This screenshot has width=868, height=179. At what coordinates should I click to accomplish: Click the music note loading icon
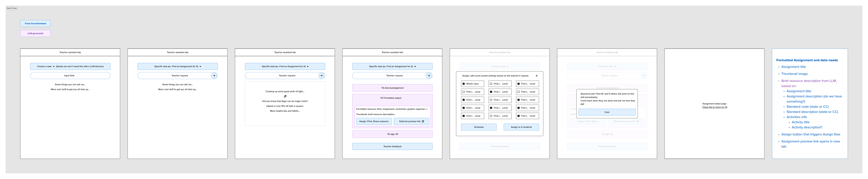285,96
